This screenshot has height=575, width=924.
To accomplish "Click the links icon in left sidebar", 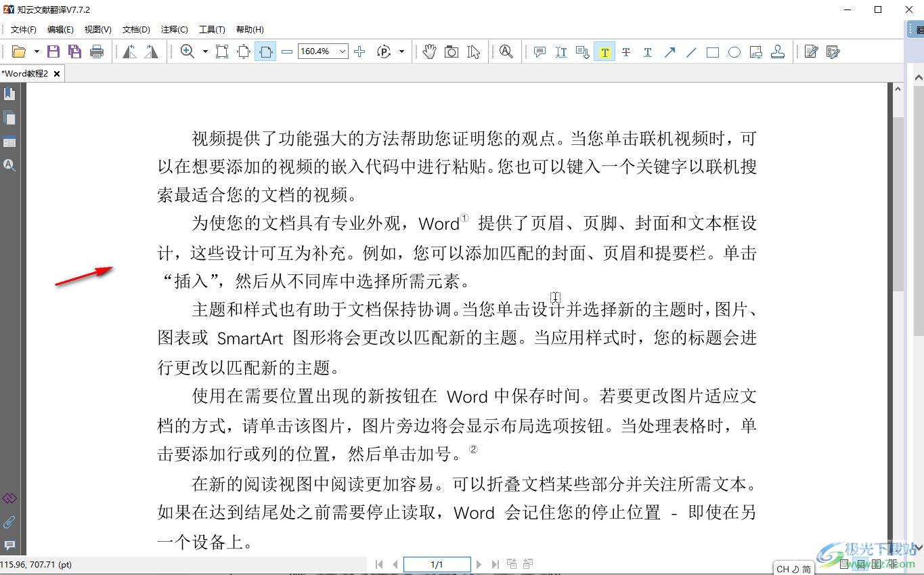I will [x=9, y=498].
